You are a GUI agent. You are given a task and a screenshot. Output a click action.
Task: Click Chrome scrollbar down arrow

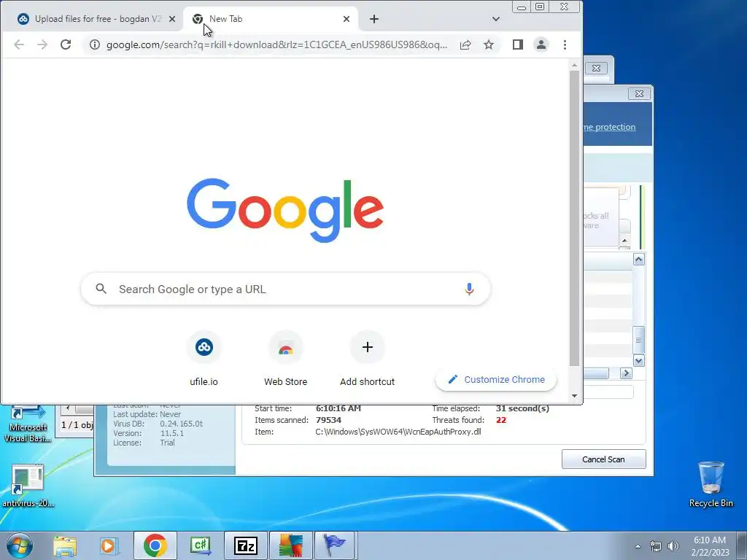575,396
